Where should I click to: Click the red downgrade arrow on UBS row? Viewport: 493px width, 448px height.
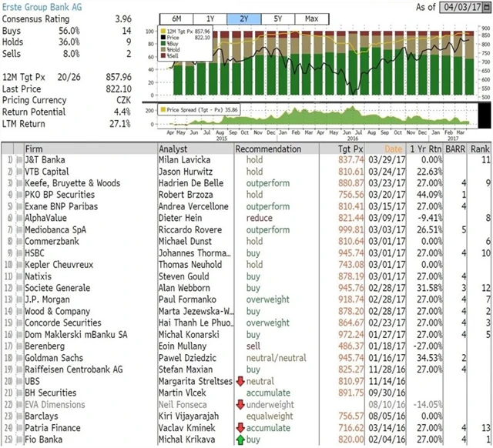[x=240, y=359]
